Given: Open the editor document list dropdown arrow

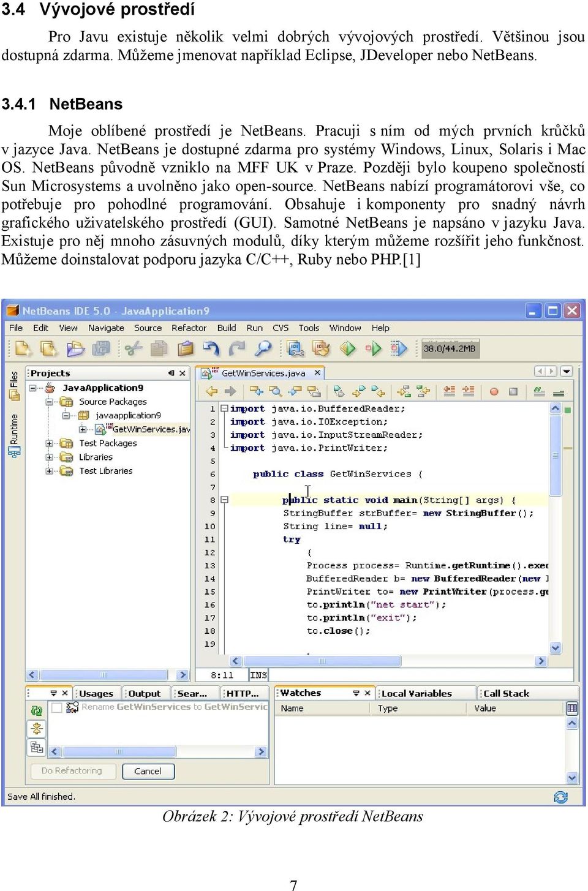Looking at the screenshot, I should 567,371.
